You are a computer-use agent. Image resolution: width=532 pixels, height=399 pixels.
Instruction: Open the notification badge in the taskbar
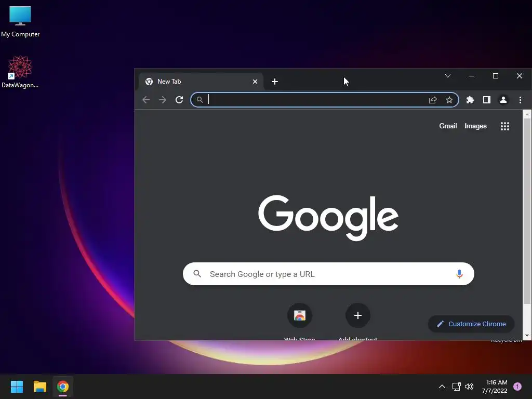coord(517,387)
